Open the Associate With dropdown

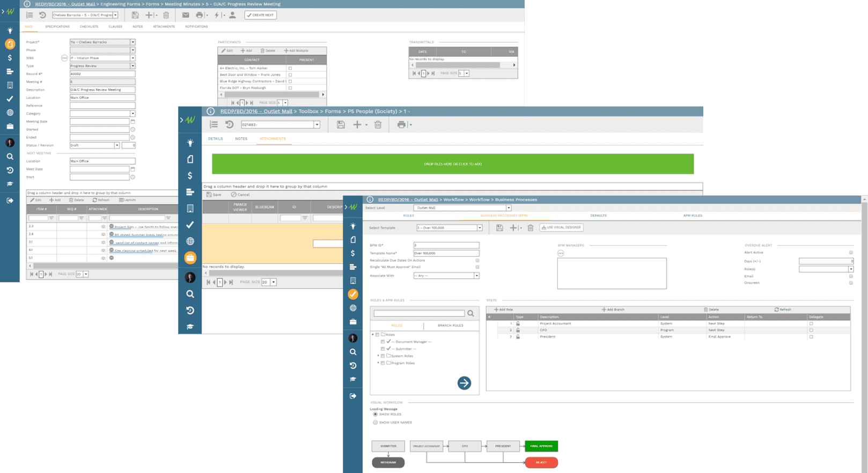(x=476, y=276)
